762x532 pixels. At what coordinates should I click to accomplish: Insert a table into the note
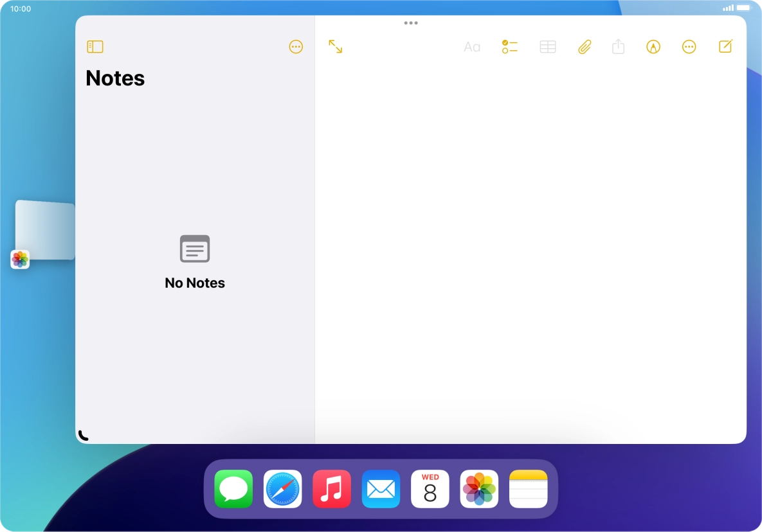[547, 46]
